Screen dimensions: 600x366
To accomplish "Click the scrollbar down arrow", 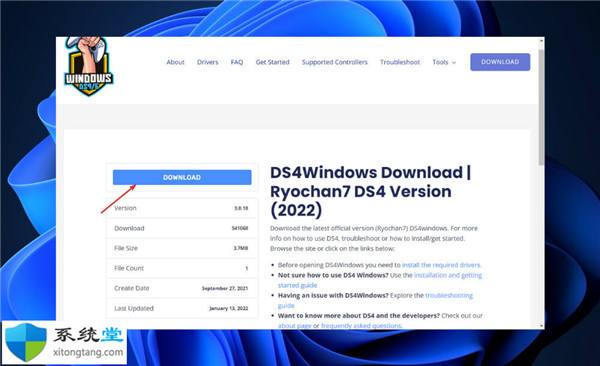I will coord(541,326).
